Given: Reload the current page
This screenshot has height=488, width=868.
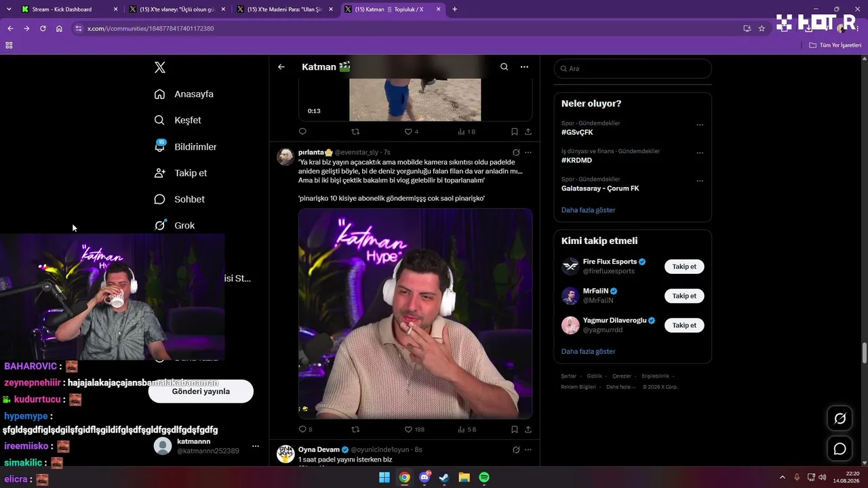Looking at the screenshot, I should [43, 28].
